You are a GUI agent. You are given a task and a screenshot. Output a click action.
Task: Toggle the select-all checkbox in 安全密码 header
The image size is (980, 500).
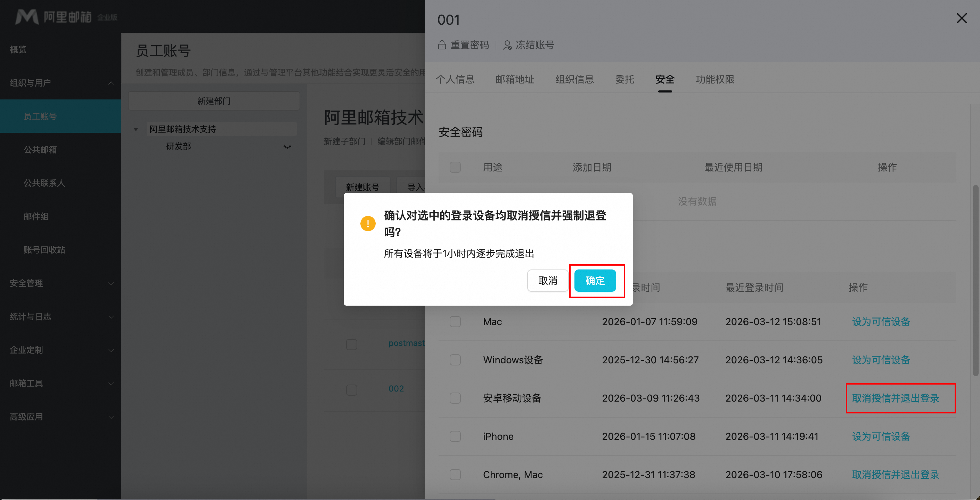click(455, 167)
